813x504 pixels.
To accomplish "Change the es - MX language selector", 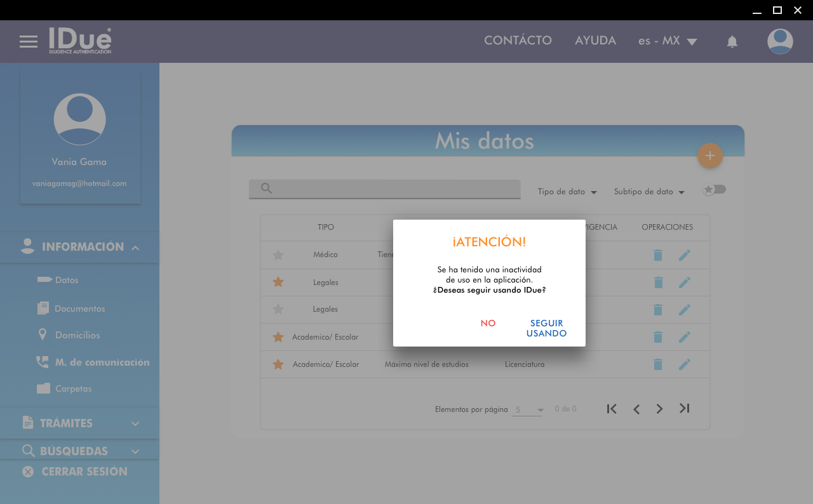I will click(x=668, y=41).
